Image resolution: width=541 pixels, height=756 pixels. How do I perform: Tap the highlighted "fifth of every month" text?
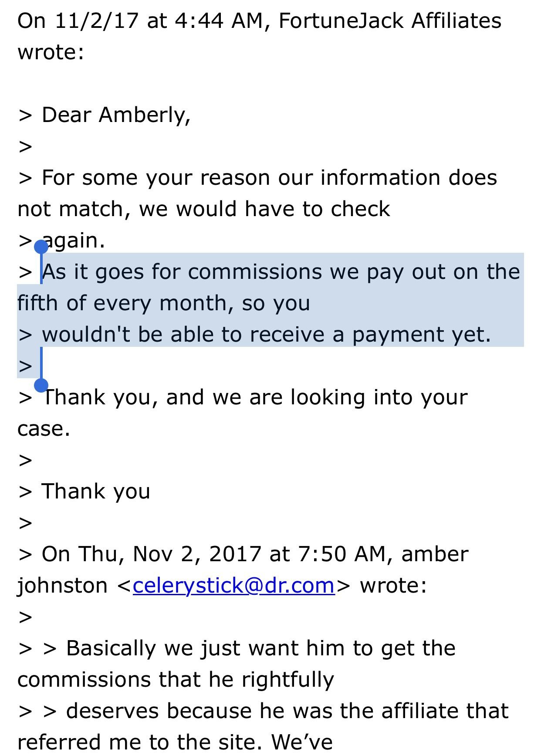pyautogui.click(x=118, y=303)
